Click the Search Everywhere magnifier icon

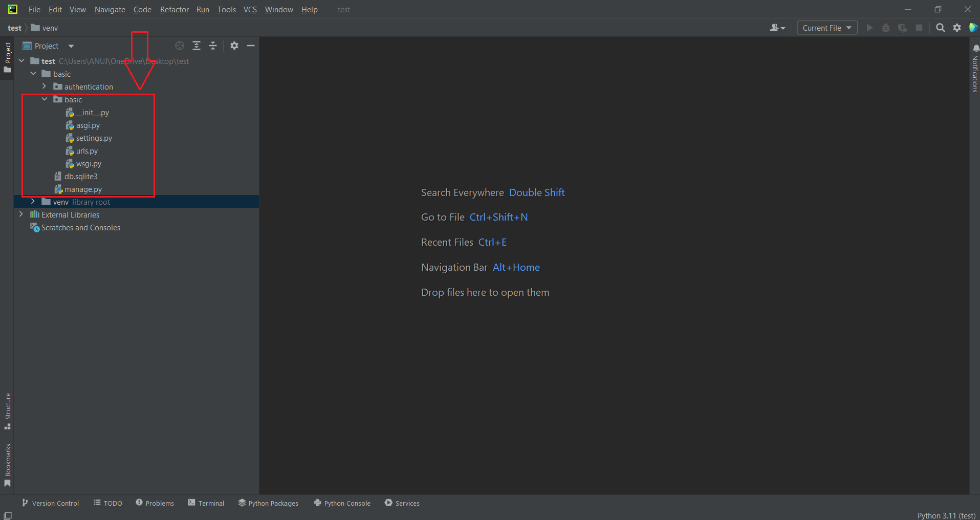pyautogui.click(x=940, y=28)
